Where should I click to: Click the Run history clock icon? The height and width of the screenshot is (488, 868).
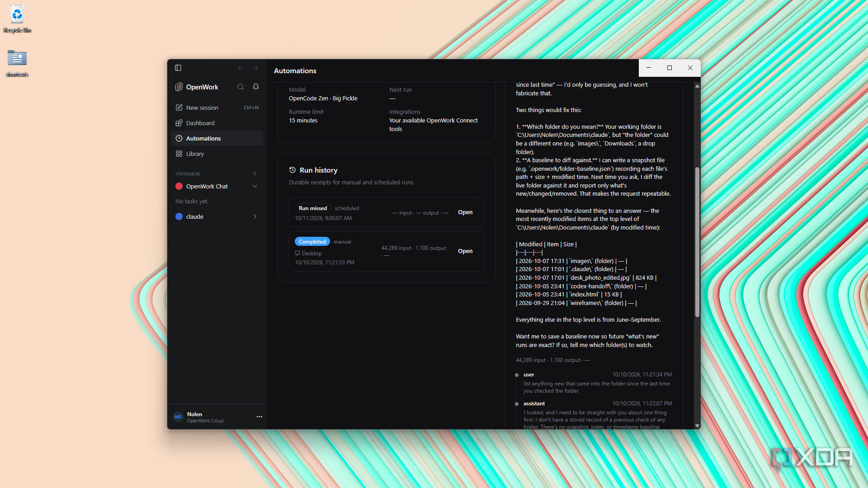(292, 170)
